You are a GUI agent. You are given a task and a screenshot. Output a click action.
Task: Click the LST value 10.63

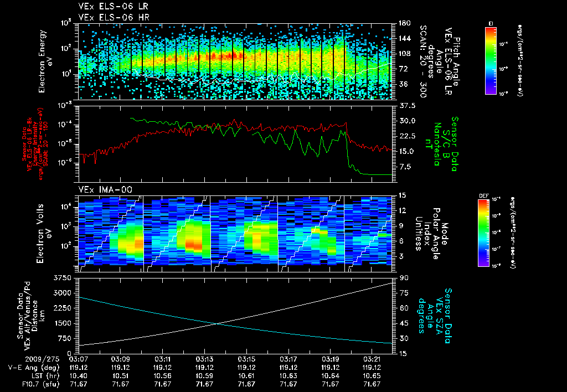tap(288, 376)
